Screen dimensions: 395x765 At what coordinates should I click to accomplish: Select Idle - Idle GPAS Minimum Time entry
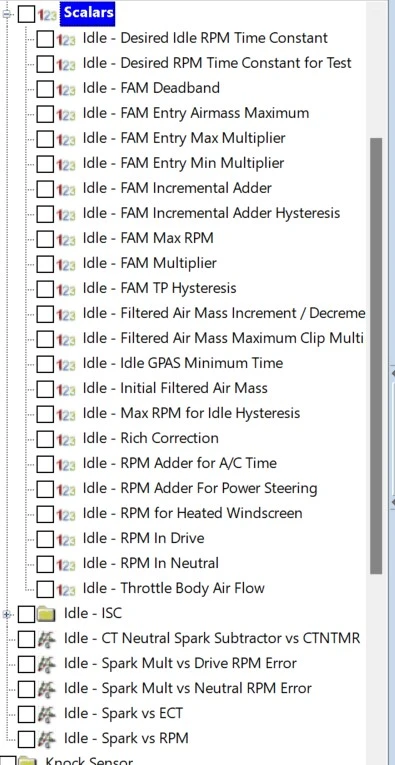pos(182,363)
